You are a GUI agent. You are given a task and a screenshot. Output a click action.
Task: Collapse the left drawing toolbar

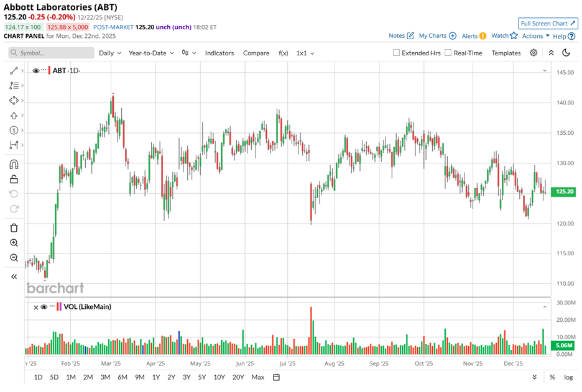pyautogui.click(x=14, y=276)
